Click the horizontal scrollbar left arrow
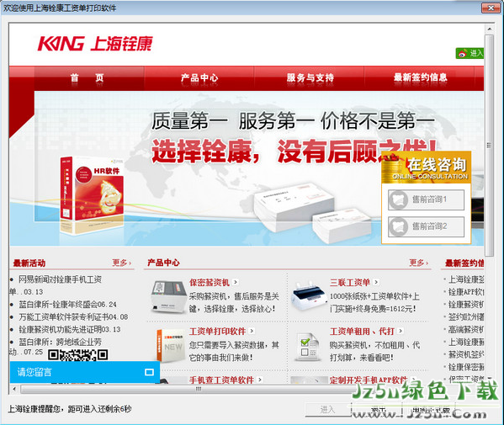This screenshot has width=504, height=425. click(14, 389)
